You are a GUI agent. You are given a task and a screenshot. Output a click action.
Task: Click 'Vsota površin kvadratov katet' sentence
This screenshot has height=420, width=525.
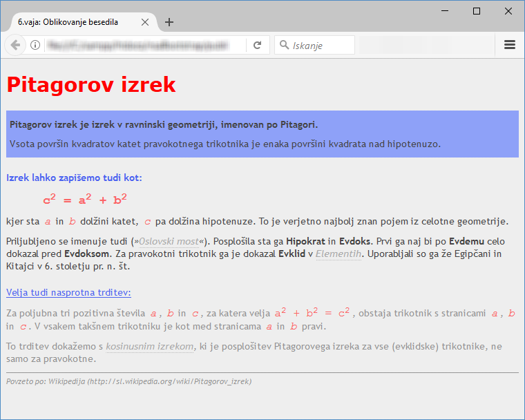coord(225,144)
